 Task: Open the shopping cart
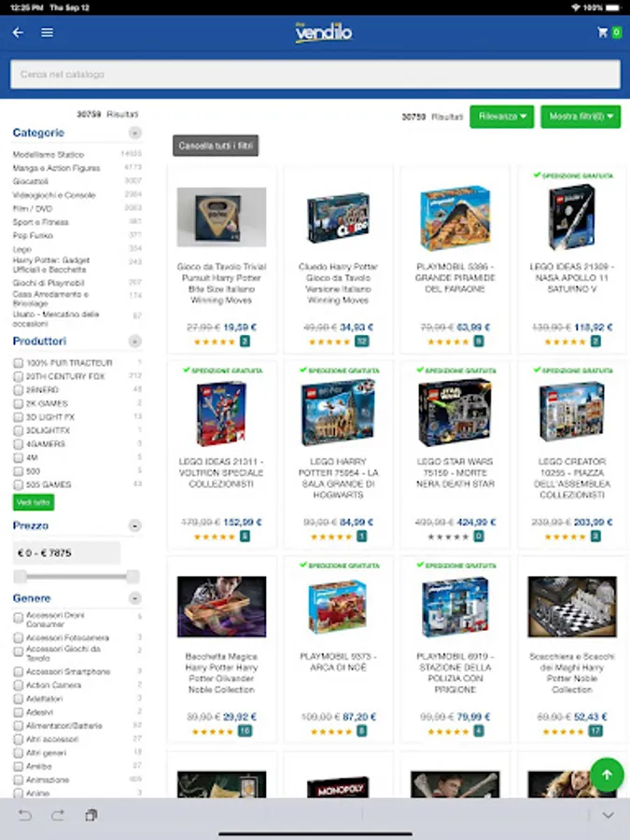(609, 33)
